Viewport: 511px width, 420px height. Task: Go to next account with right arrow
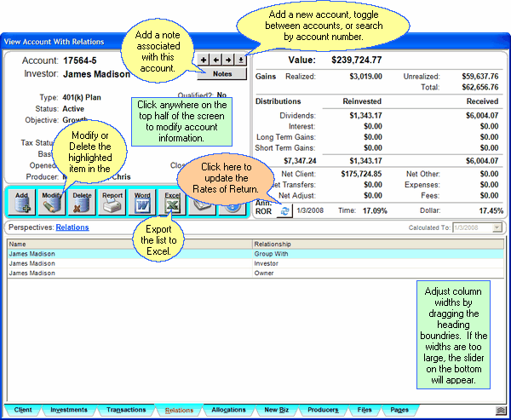(228, 60)
